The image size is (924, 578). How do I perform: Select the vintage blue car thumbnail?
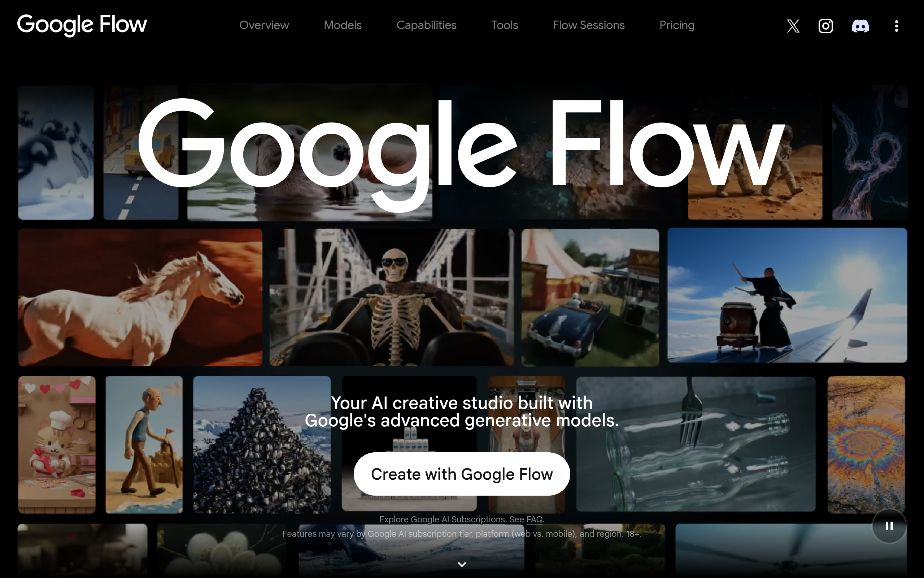pyautogui.click(x=590, y=297)
